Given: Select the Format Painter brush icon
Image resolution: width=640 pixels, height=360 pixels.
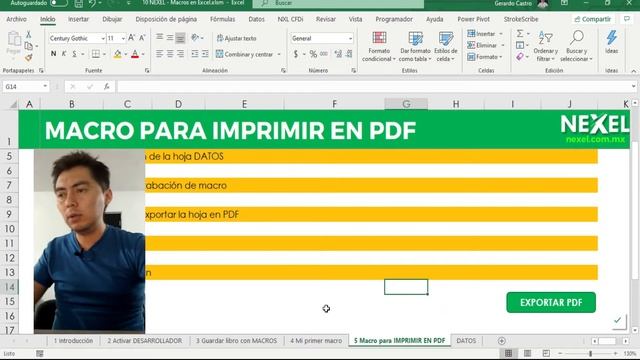Looking at the screenshot, I should [x=29, y=58].
